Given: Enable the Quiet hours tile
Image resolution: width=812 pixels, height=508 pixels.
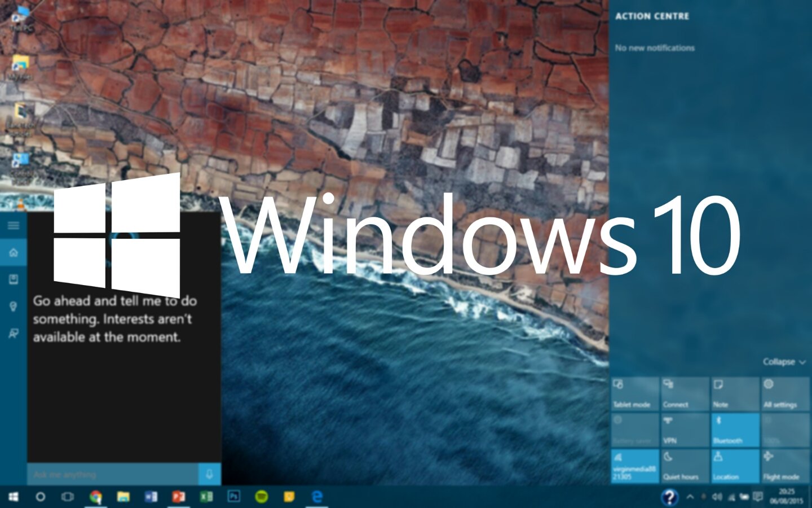Looking at the screenshot, I should 685,466.
